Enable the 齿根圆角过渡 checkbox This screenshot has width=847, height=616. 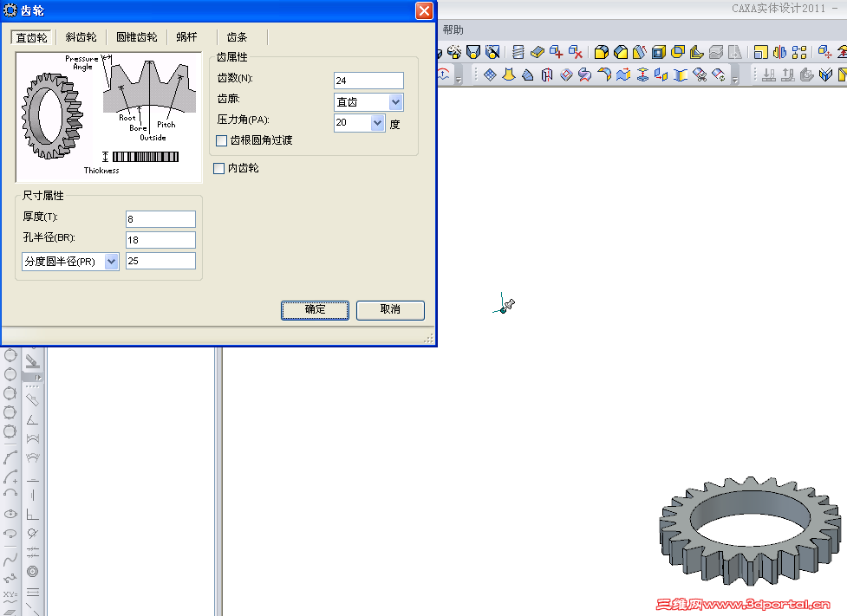pos(219,139)
